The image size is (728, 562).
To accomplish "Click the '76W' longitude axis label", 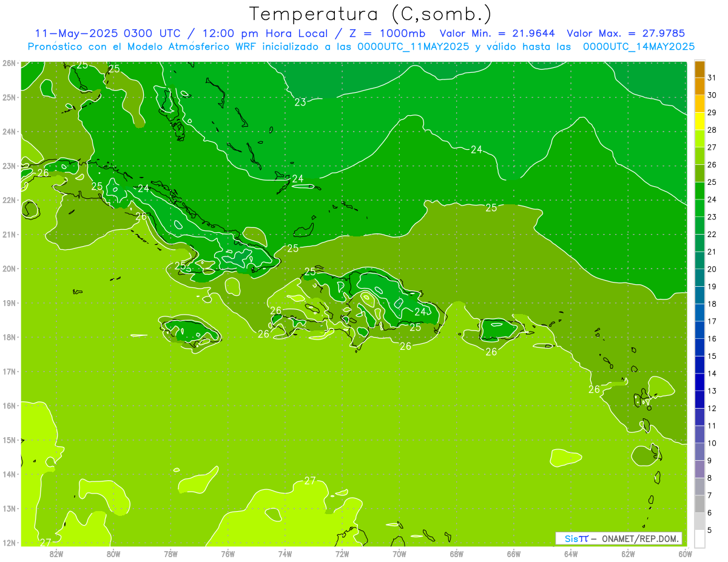I will pos(228,554).
